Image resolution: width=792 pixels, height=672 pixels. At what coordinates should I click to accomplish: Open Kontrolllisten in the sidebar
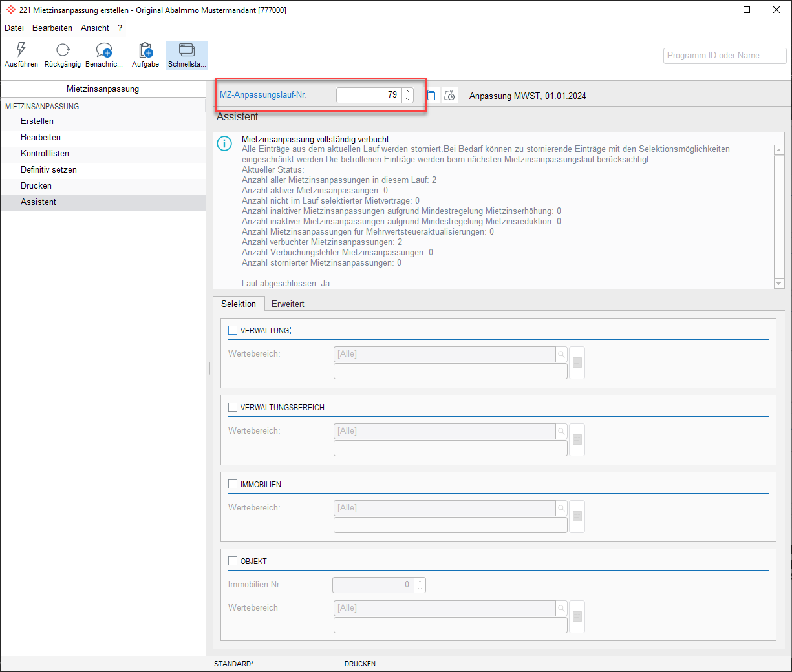coord(103,153)
